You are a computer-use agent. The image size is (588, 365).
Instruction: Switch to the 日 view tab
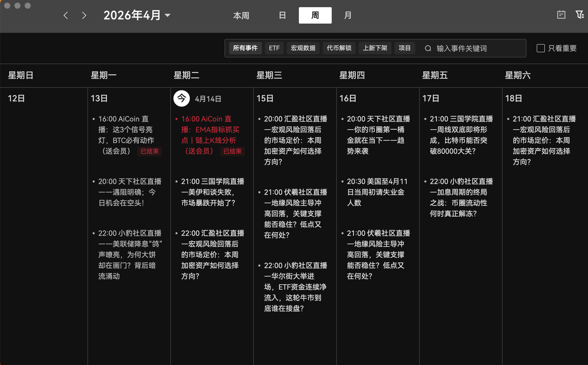point(282,15)
